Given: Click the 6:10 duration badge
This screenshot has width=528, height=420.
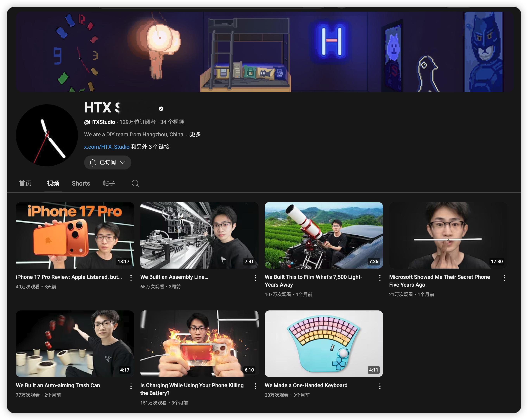Looking at the screenshot, I should 249,370.
